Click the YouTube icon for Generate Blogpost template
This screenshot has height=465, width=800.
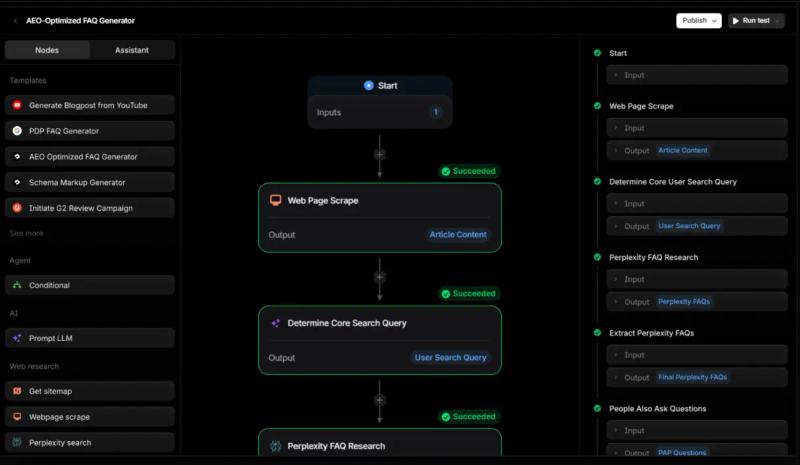17,105
